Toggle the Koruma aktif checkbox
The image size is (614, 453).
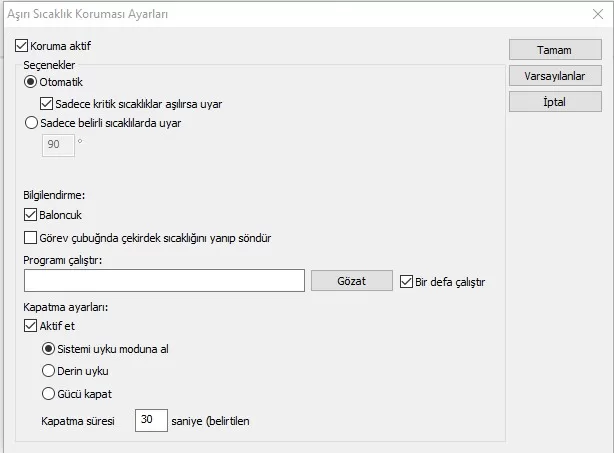(x=23, y=46)
